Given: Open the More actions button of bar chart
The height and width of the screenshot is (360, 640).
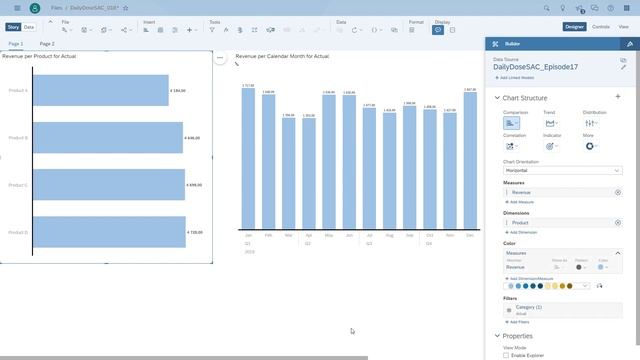Looking at the screenshot, I should (220, 58).
